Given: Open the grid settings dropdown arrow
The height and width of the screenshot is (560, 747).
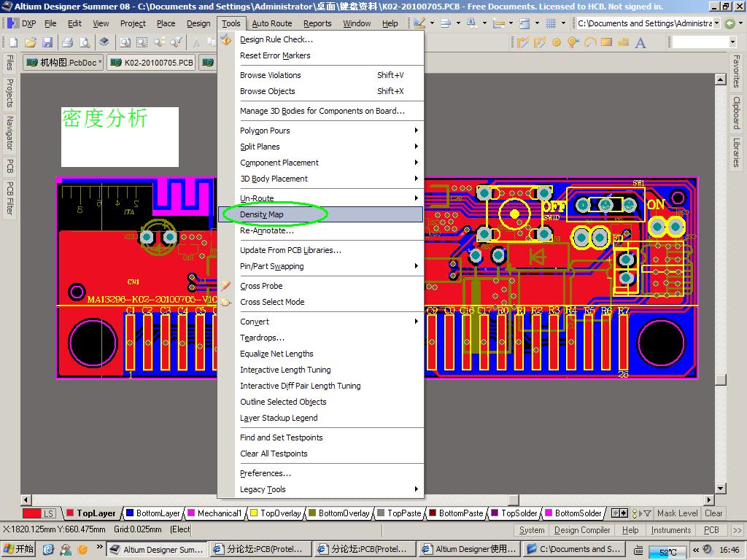Looking at the screenshot, I should tap(563, 23).
